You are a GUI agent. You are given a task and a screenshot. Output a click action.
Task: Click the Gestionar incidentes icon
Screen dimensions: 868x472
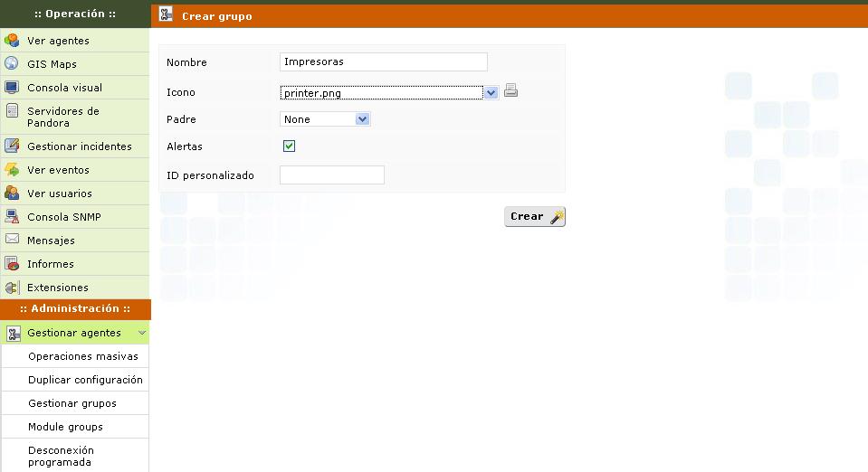coord(12,146)
